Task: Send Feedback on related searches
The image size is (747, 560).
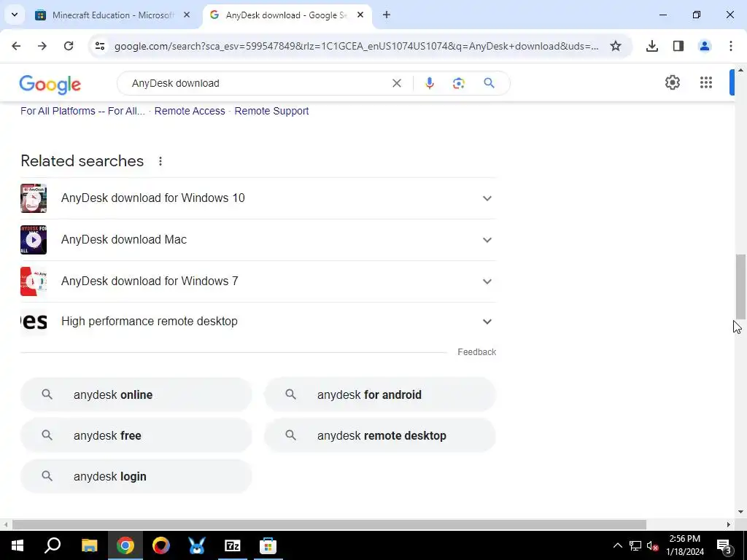Action: pyautogui.click(x=477, y=352)
